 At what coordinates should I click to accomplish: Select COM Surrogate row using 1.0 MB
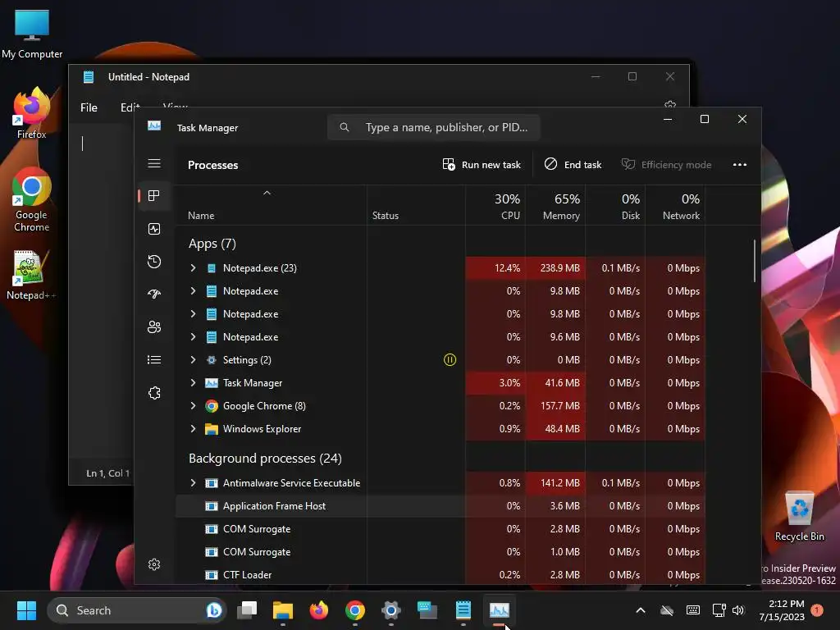(x=440, y=552)
